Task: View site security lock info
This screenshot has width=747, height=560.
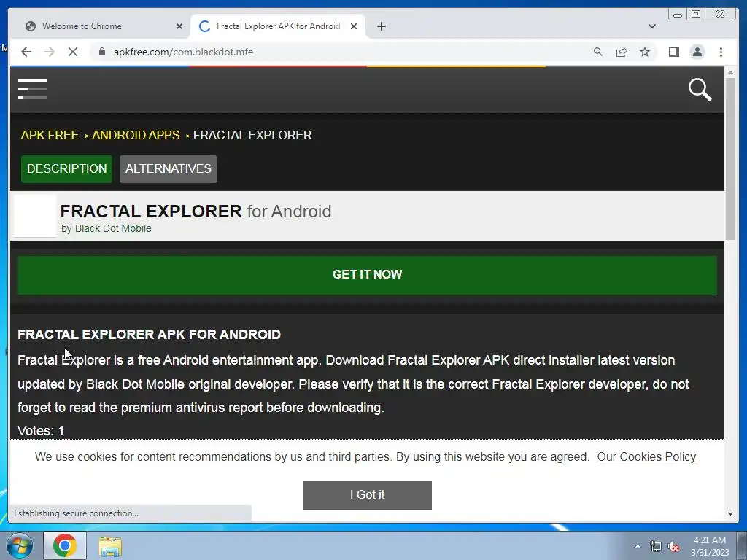Action: tap(102, 52)
